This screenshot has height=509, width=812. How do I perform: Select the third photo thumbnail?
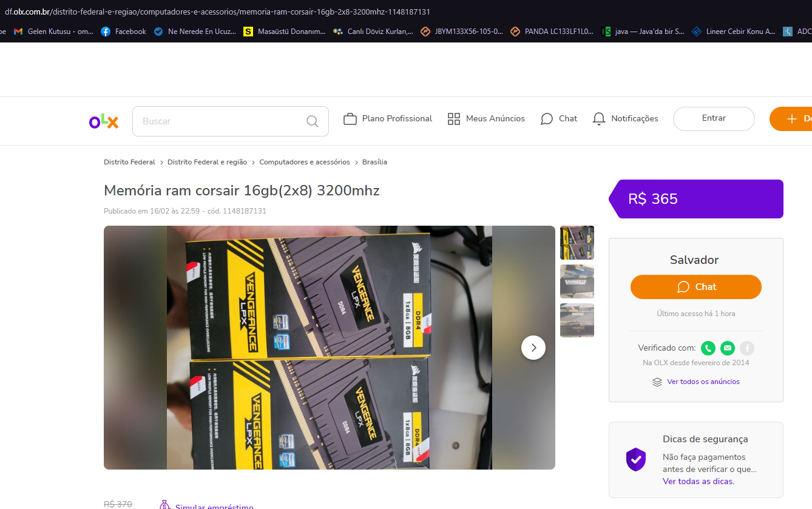(x=577, y=320)
